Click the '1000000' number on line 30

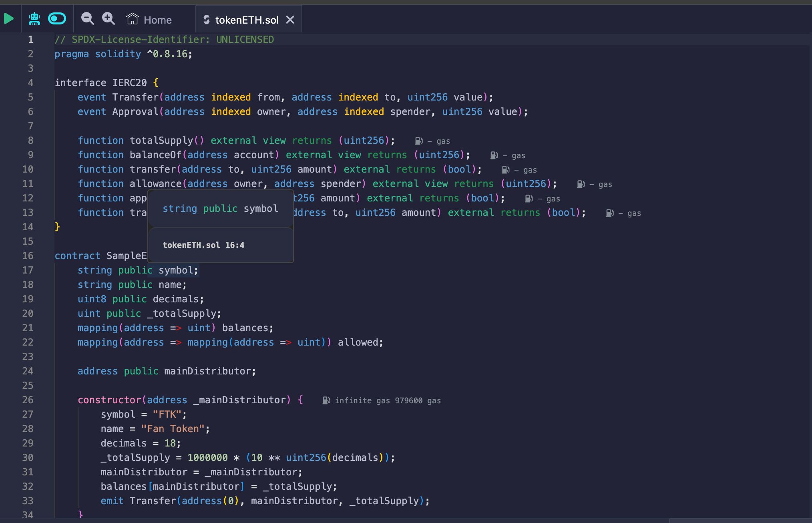pos(207,458)
